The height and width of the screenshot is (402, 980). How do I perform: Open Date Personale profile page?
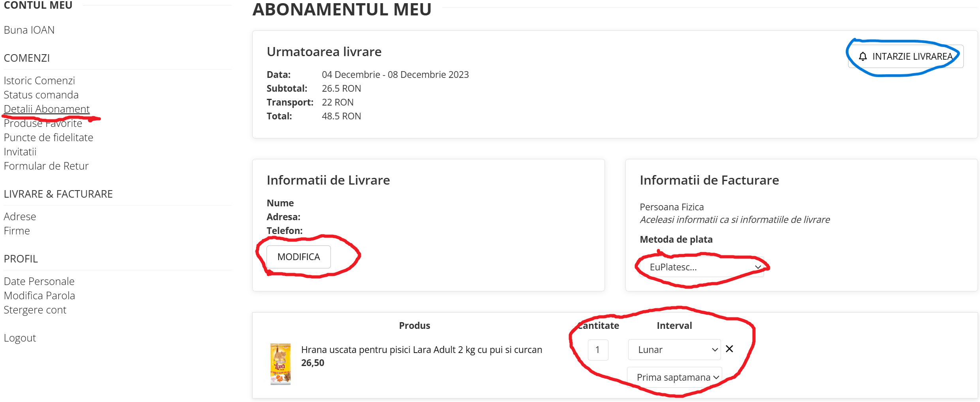(x=39, y=281)
